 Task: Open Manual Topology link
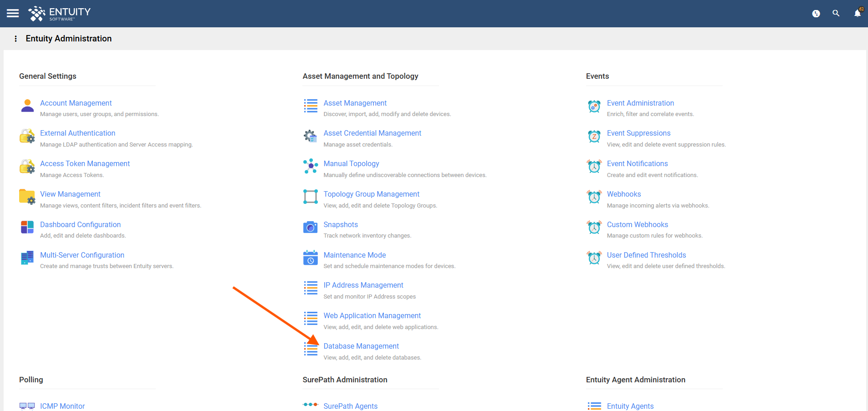click(351, 163)
